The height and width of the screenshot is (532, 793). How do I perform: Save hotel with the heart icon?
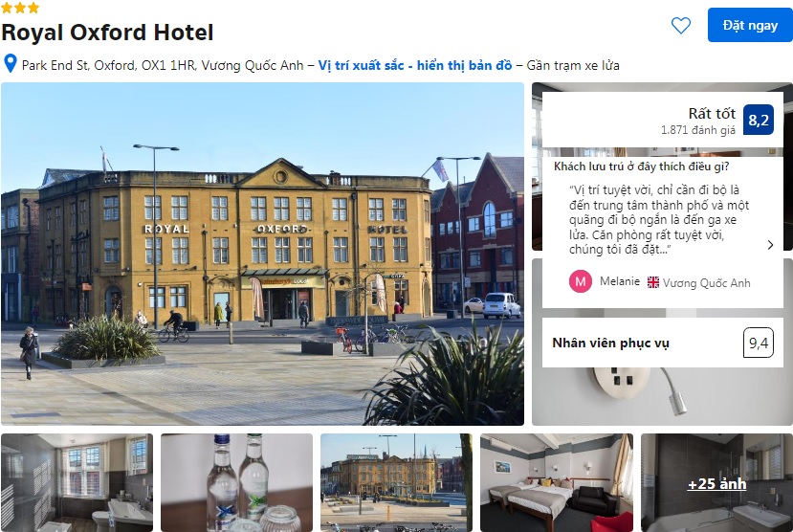coord(681,25)
